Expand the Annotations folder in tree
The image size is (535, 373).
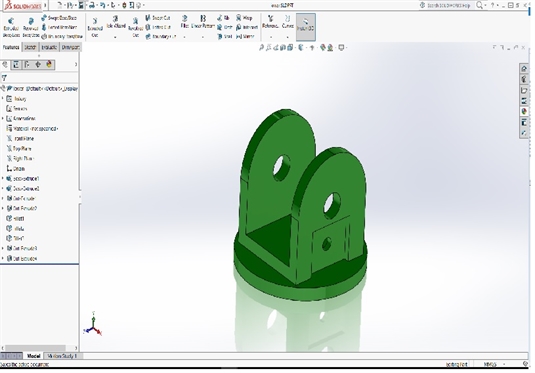click(3, 118)
